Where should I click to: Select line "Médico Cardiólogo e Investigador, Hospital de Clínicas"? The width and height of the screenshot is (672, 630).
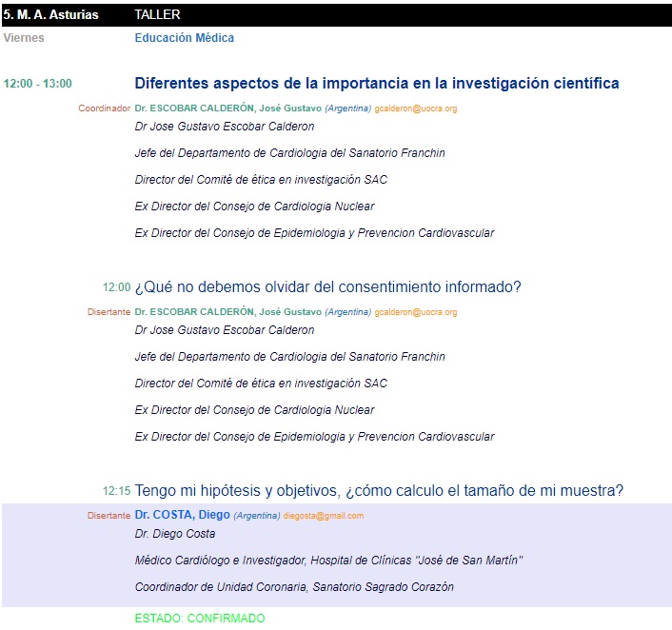pyautogui.click(x=328, y=561)
